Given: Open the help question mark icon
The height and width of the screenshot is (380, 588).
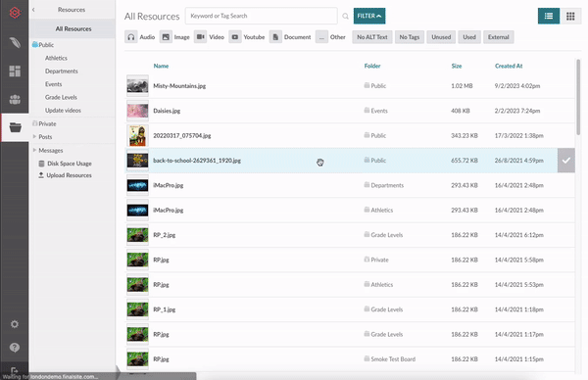Looking at the screenshot, I should 15,348.
